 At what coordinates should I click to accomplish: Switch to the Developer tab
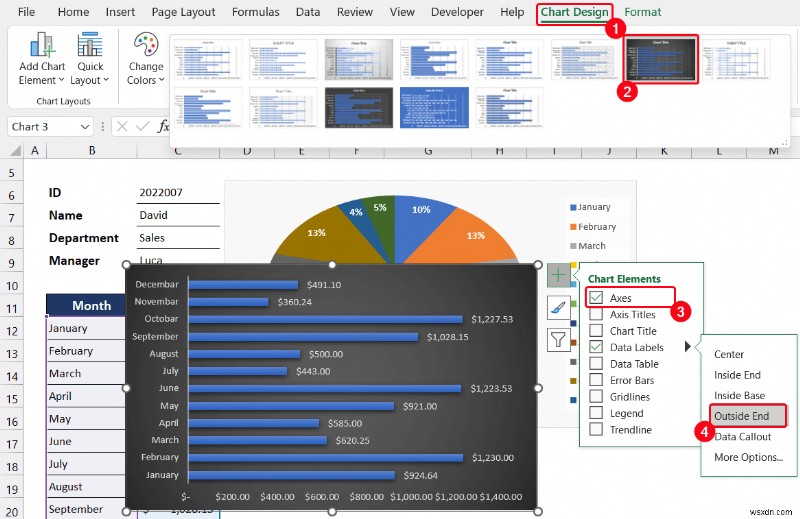457,12
